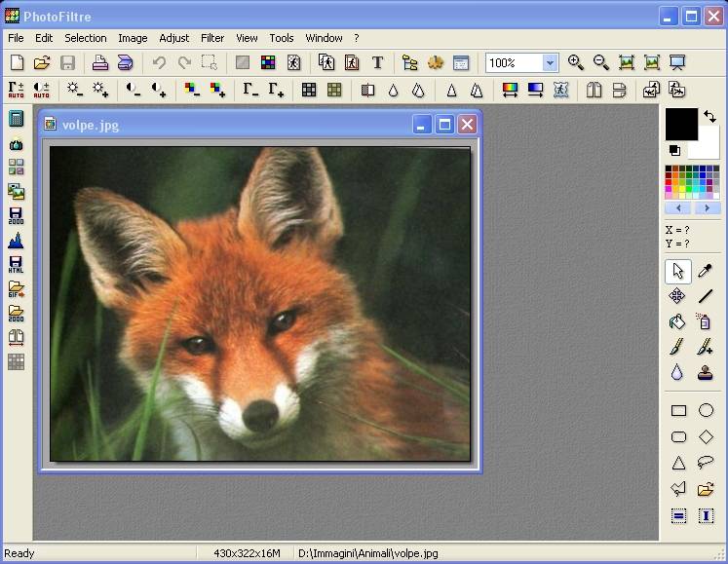Open the Adjust menu
The width and height of the screenshot is (728, 564).
(x=174, y=38)
